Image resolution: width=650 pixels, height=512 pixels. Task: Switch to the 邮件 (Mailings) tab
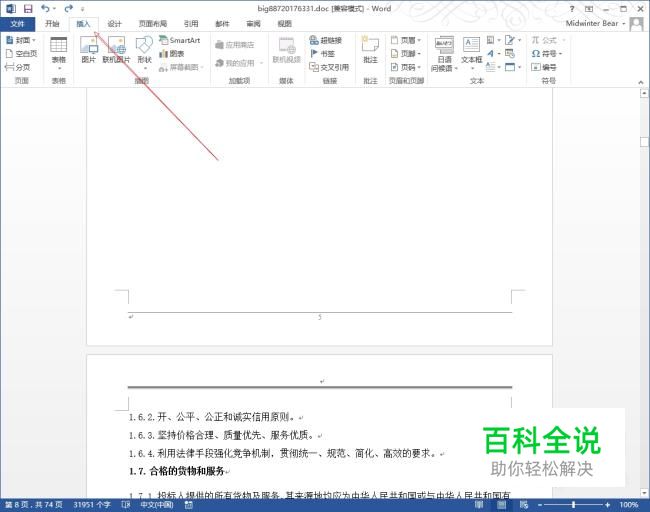[222, 24]
